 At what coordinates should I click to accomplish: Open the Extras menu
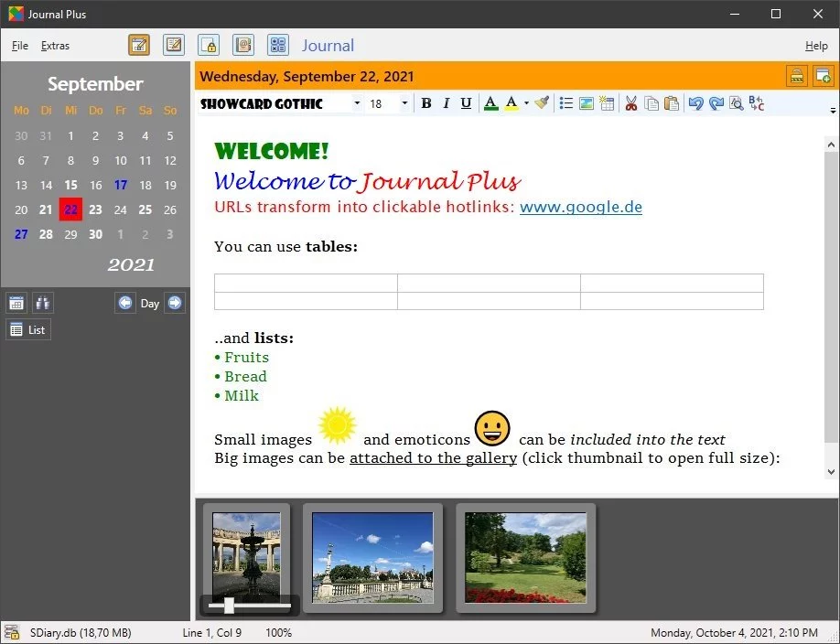pos(55,46)
